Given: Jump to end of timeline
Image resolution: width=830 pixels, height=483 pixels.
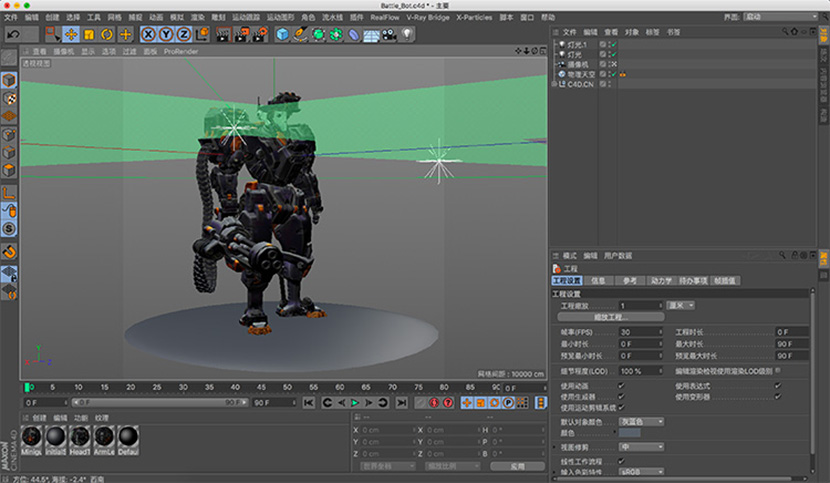Looking at the screenshot, I should click(x=402, y=403).
